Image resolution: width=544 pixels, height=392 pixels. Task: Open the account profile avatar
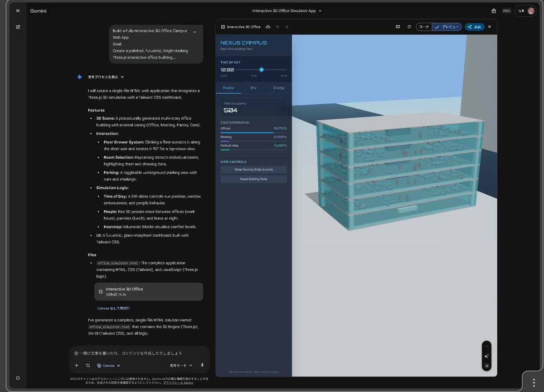(531, 11)
